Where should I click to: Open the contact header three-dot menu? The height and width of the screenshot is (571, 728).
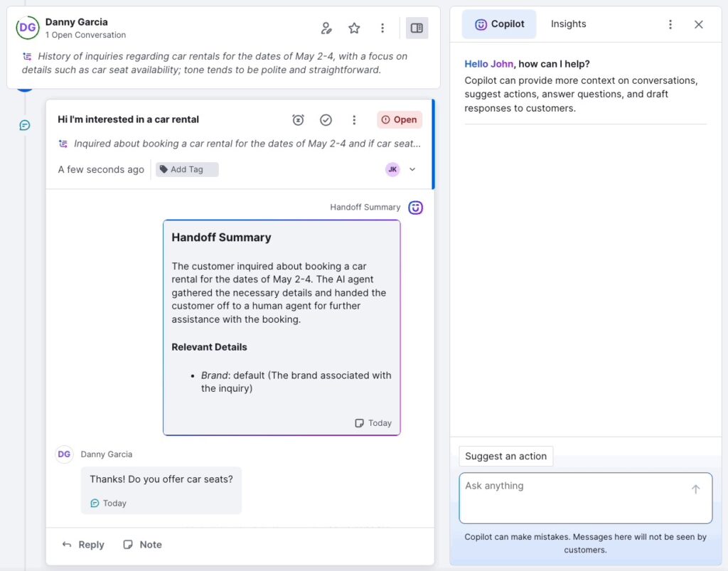pyautogui.click(x=382, y=28)
